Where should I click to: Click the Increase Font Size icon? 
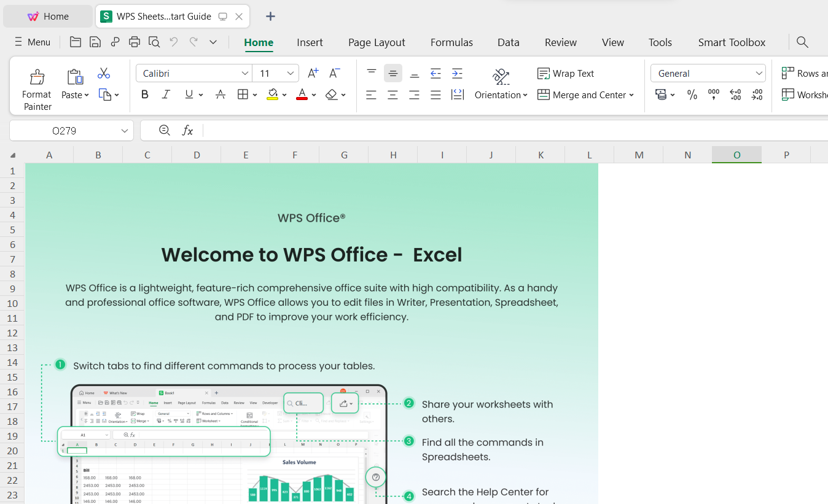pos(312,72)
